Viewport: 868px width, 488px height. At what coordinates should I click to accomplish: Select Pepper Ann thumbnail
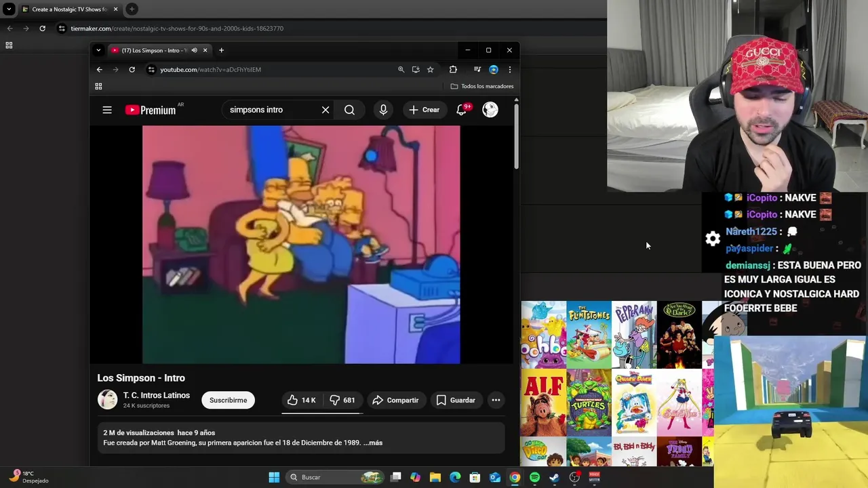click(x=634, y=335)
